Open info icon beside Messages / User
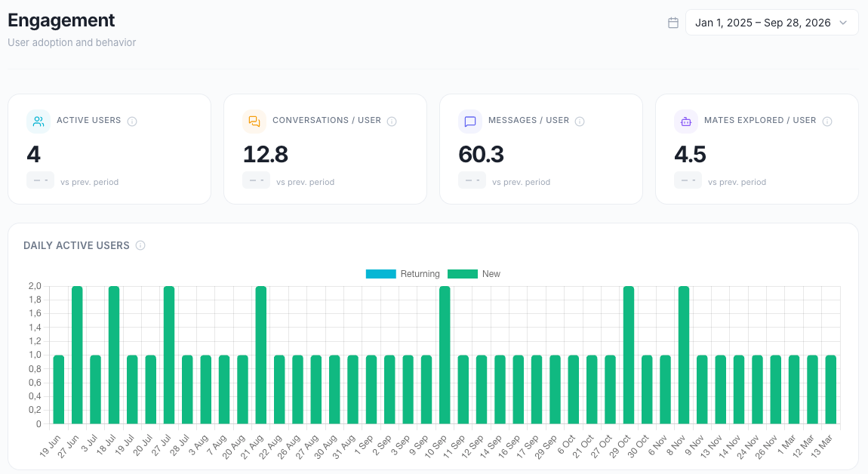The image size is (868, 474). 580,122
